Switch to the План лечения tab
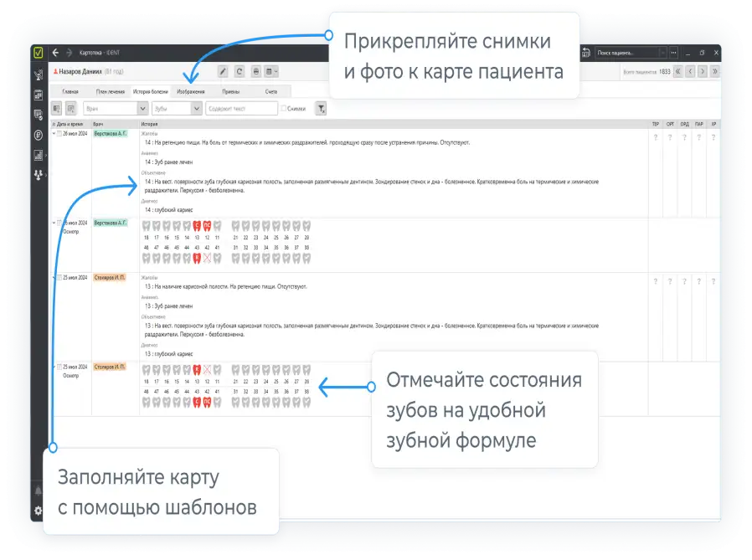 pos(110,91)
